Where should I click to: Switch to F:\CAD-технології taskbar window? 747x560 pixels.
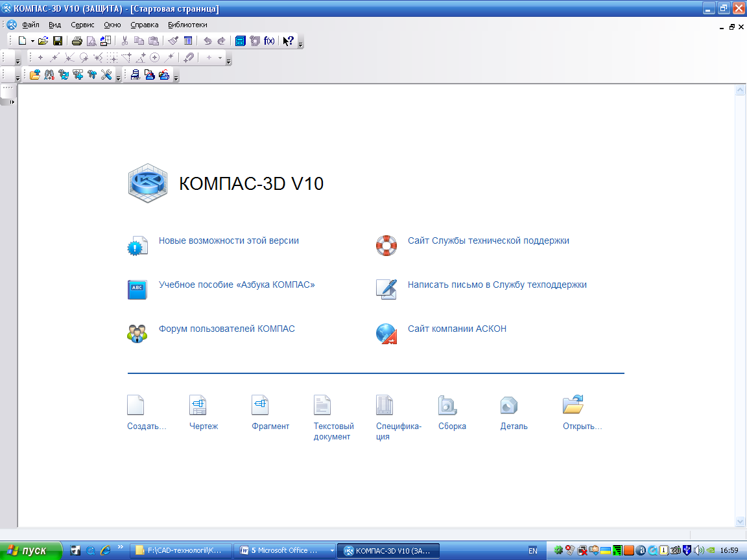(x=181, y=551)
